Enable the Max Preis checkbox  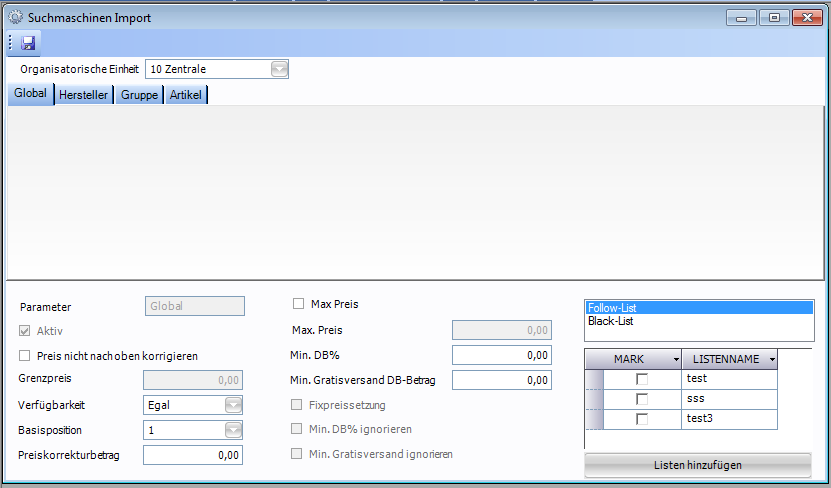[298, 304]
